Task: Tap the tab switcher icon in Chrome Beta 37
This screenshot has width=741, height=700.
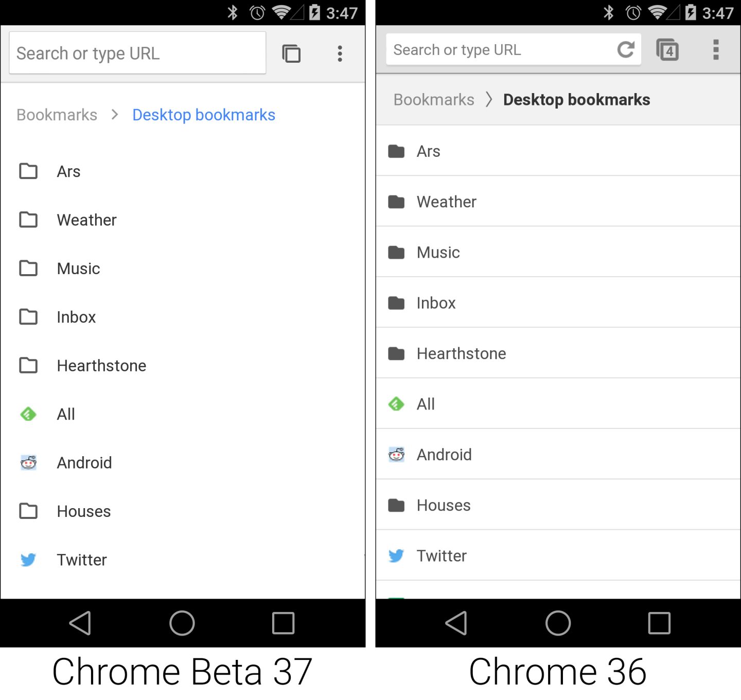Action: 291,53
